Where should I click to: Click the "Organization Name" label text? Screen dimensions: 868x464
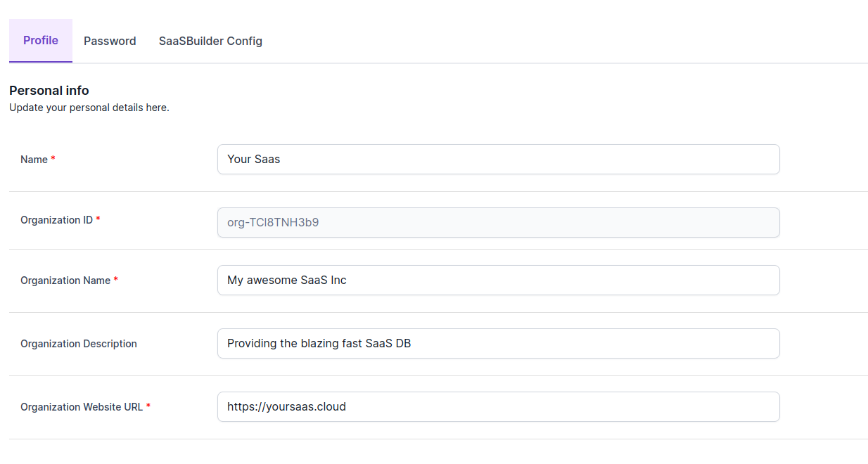click(x=65, y=281)
